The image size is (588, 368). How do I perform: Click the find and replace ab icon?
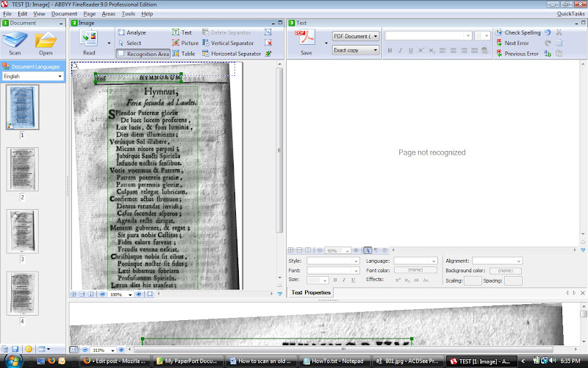[548, 54]
